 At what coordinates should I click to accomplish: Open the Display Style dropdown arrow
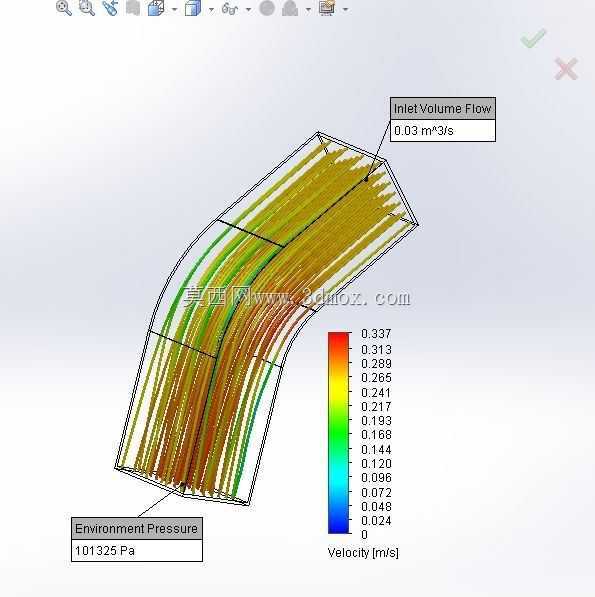(x=212, y=9)
